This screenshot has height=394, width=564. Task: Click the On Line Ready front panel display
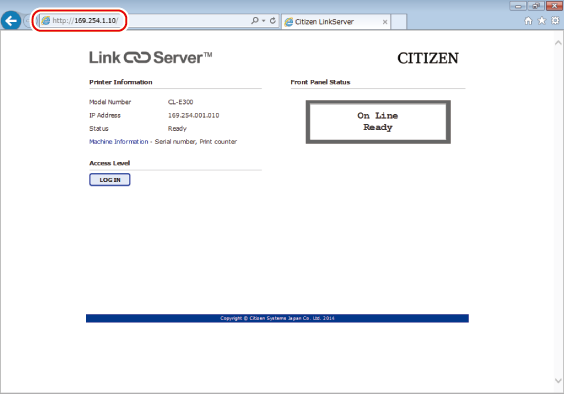[378, 122]
